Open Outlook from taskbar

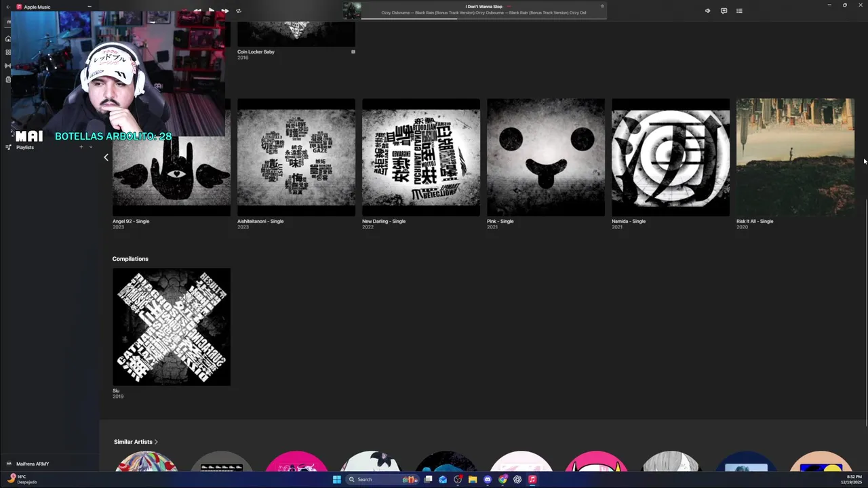pyautogui.click(x=443, y=480)
